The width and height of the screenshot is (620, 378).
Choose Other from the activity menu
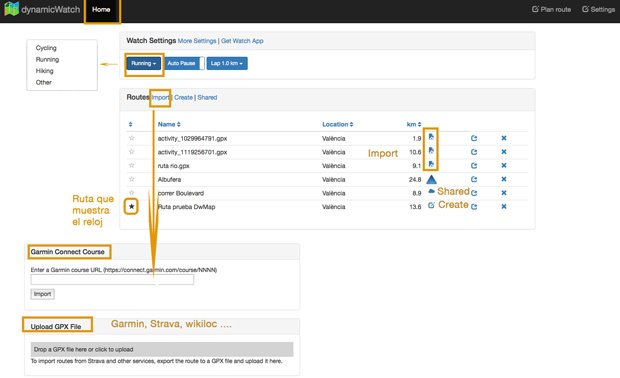pos(44,82)
